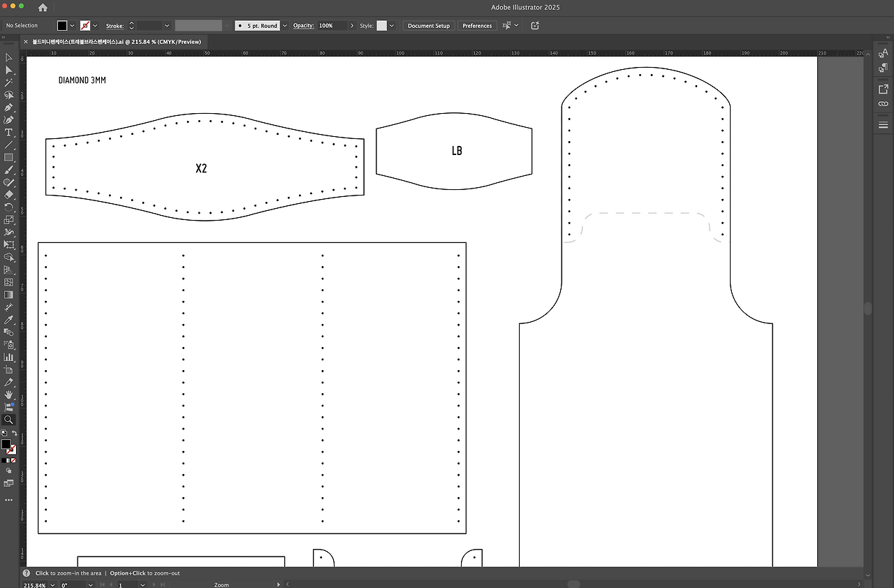Select the Shape Builder tool
The height and width of the screenshot is (588, 894).
tap(9, 258)
